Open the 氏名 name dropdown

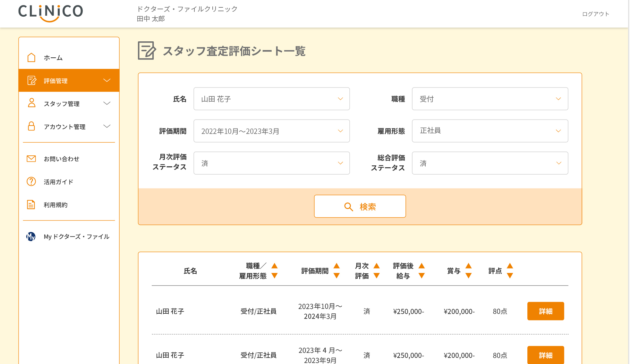(271, 99)
